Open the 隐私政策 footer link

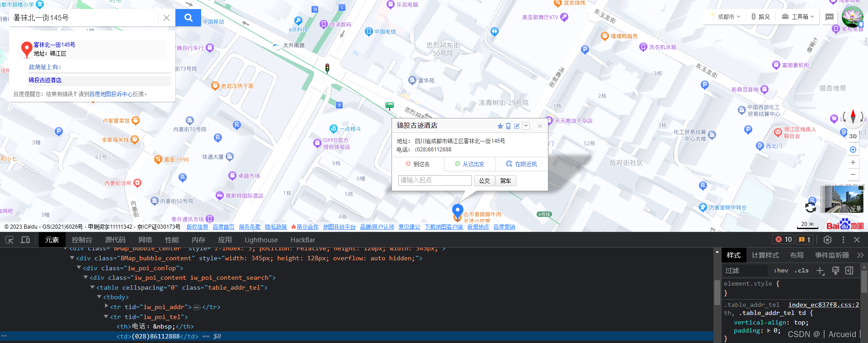276,227
